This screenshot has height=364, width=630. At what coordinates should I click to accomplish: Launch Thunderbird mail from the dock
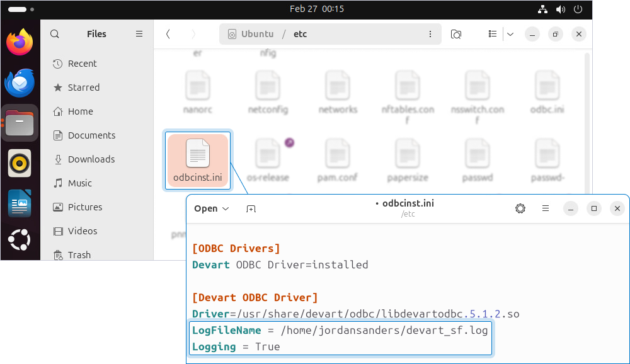[x=20, y=82]
